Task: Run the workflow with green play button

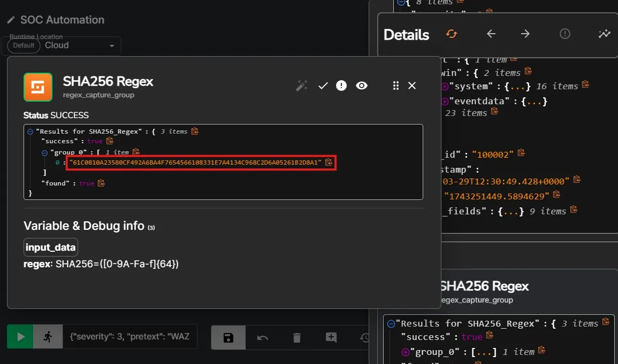Action: (20, 337)
